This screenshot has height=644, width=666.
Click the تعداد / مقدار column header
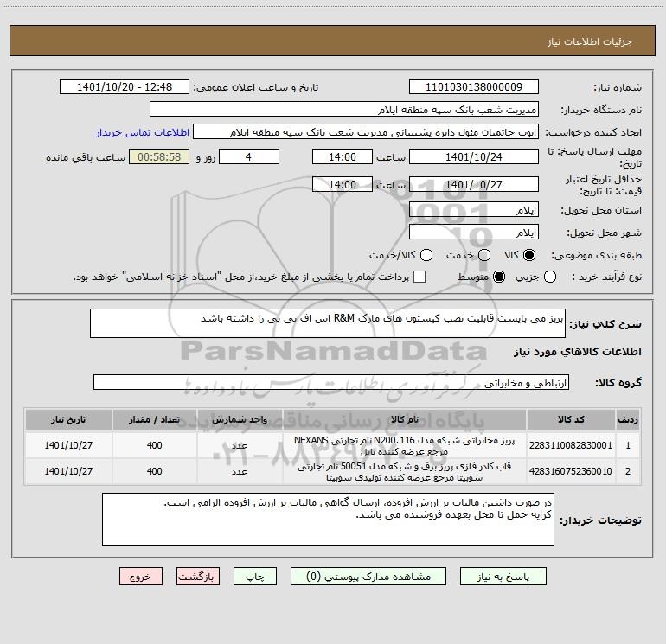click(x=154, y=420)
